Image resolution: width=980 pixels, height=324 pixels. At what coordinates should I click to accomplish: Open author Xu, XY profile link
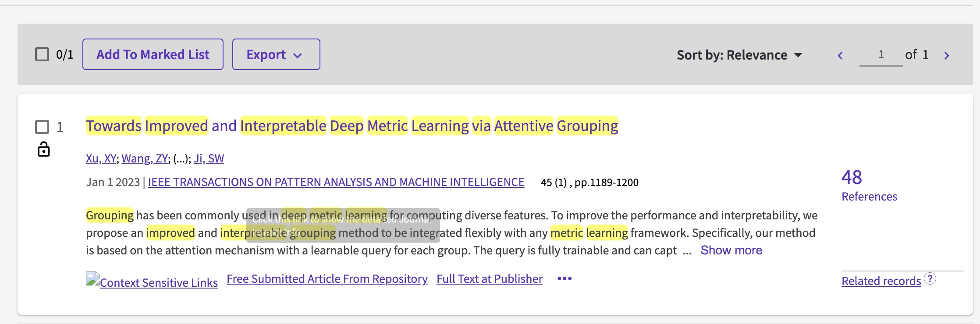tap(101, 158)
